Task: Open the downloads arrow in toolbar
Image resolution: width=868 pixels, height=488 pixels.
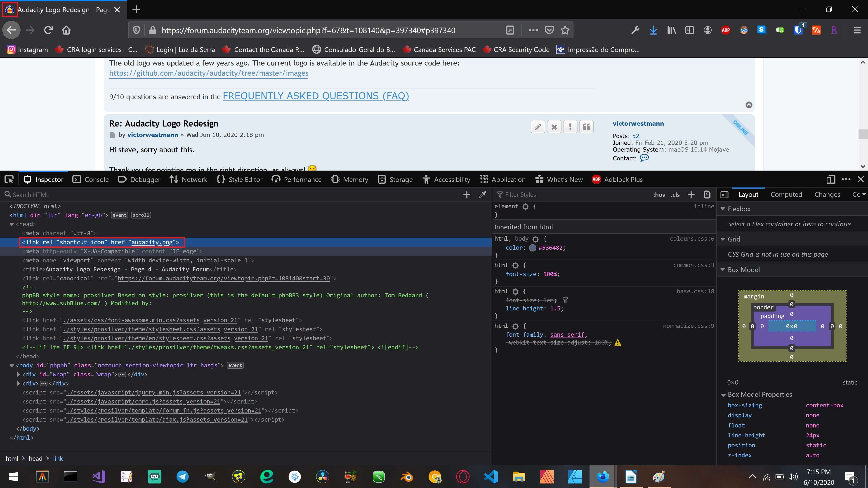Action: click(x=653, y=30)
